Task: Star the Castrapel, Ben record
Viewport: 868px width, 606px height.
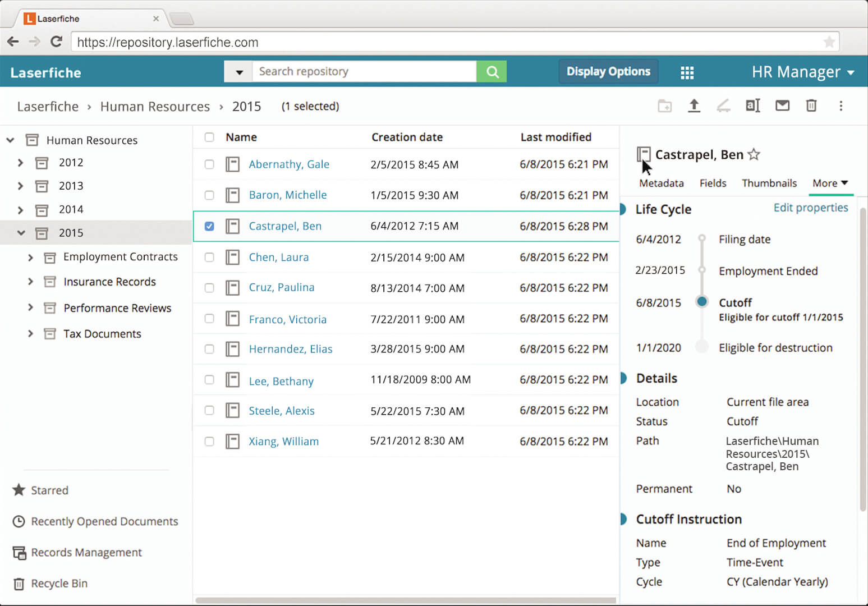Action: coord(754,154)
